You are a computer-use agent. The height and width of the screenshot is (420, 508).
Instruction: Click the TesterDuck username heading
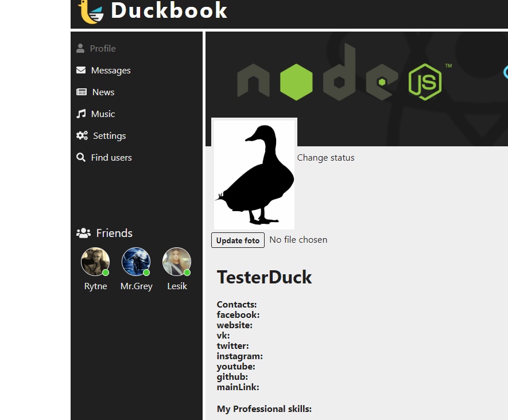[x=265, y=277]
